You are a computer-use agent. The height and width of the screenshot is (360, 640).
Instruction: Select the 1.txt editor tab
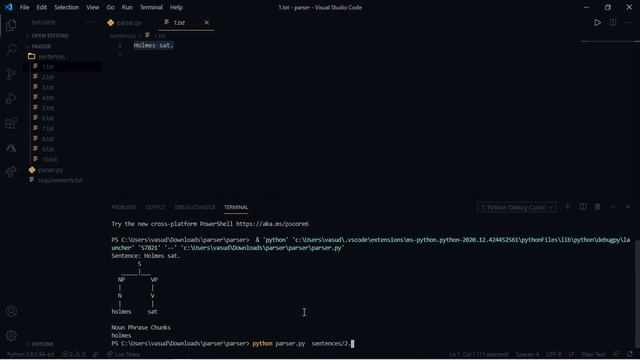pos(180,23)
